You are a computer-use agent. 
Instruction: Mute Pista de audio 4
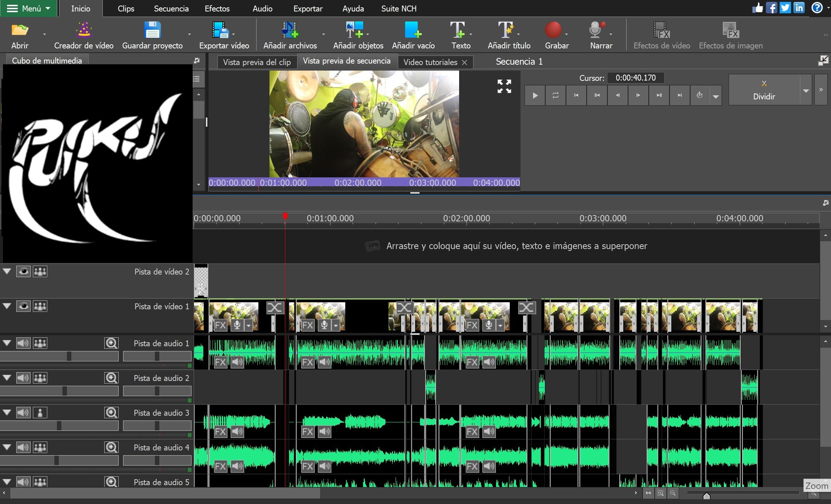click(23, 447)
